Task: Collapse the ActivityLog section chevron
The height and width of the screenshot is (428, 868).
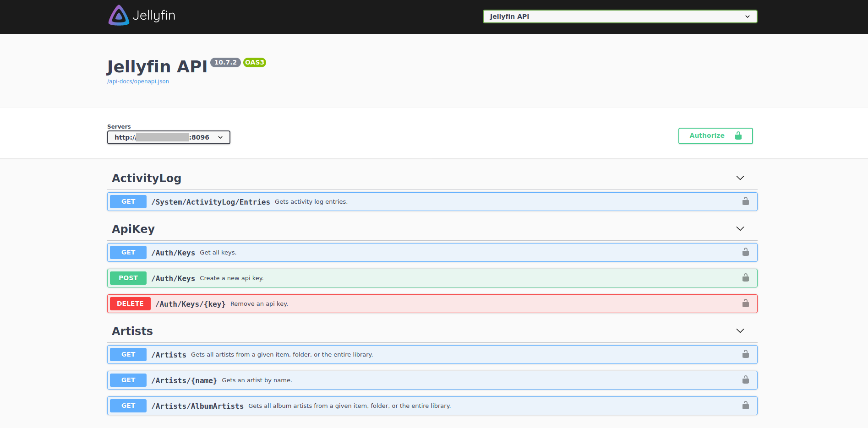Action: click(740, 178)
